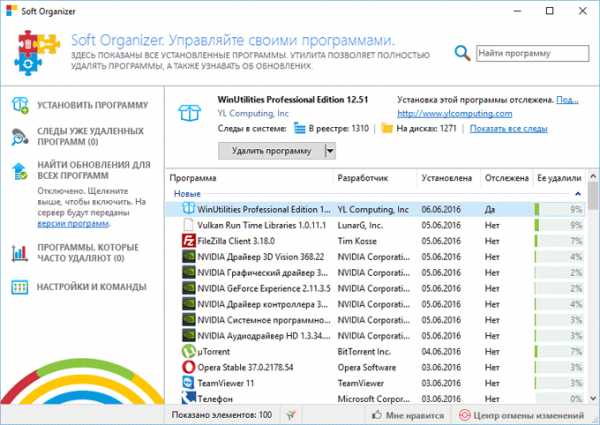Viewport: 600px width, 425px height.
Task: Click the filter icon in status bar
Action: 291,415
